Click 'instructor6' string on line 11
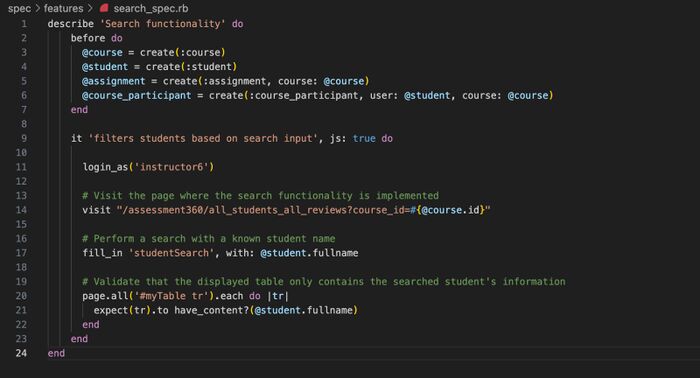Image resolution: width=700 pixels, height=378 pixels. 171,167
